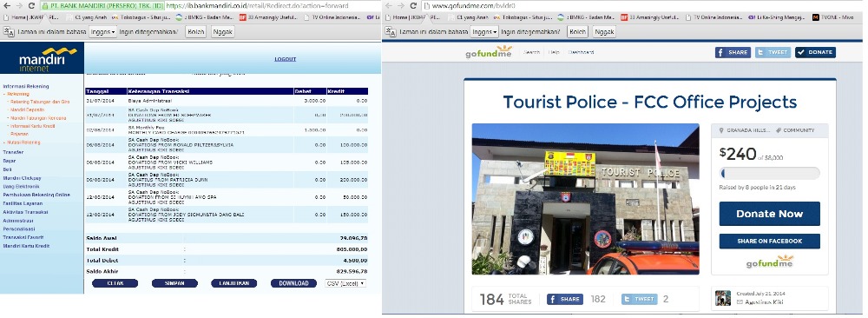This screenshot has width=868, height=318.
Task: Click the mandiri internet logo
Action: [x=42, y=60]
